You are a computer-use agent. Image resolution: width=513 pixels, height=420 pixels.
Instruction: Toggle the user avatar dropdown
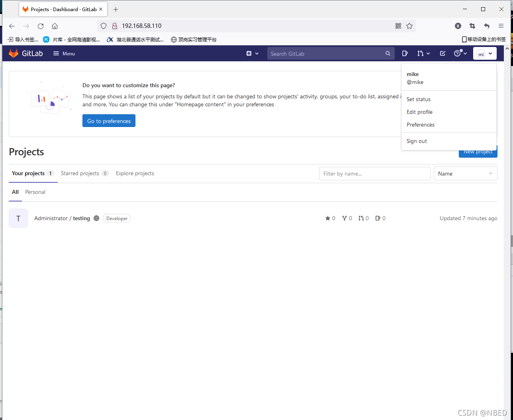(x=485, y=54)
